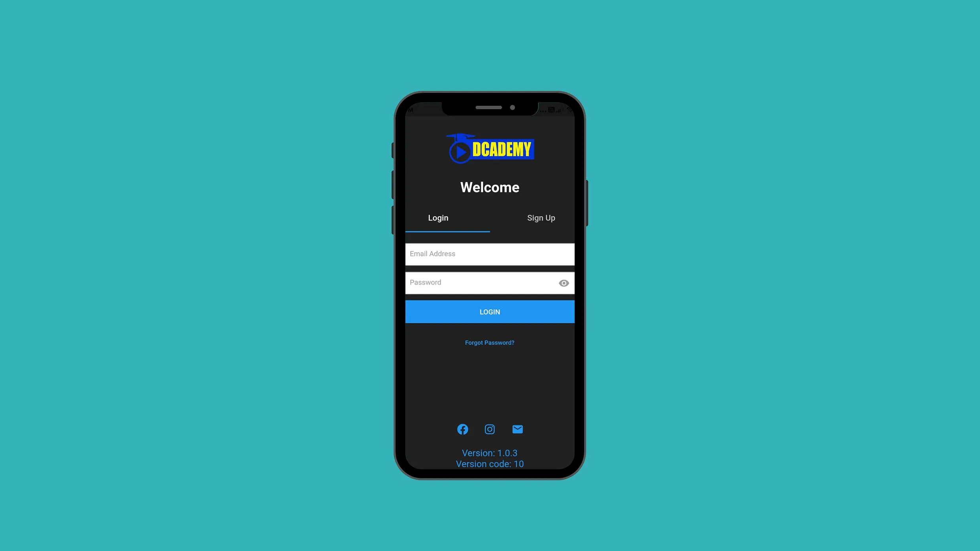The image size is (980, 551).
Task: Toggle the password field visibility
Action: point(564,282)
